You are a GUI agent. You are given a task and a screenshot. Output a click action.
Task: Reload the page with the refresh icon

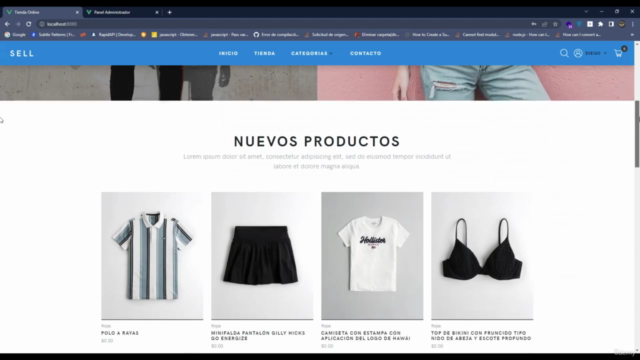[x=29, y=24]
